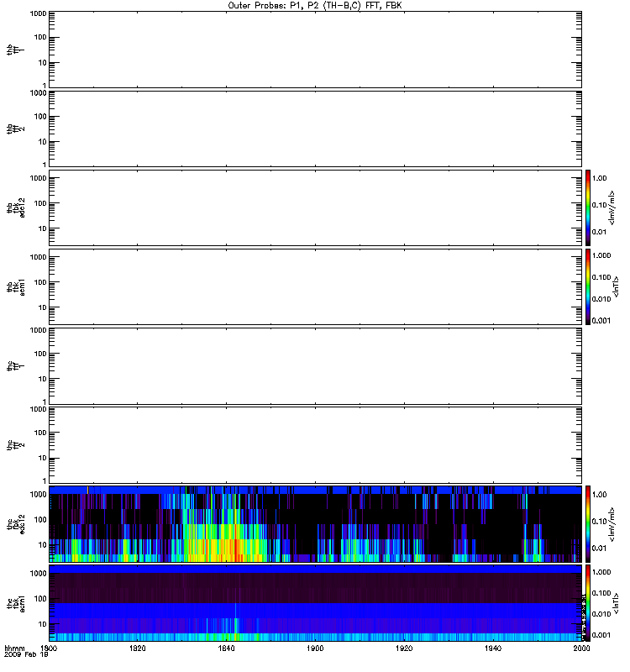Click the "thb fbk scm1" panel axis label
This screenshot has width=630, height=672.
pos(16,286)
